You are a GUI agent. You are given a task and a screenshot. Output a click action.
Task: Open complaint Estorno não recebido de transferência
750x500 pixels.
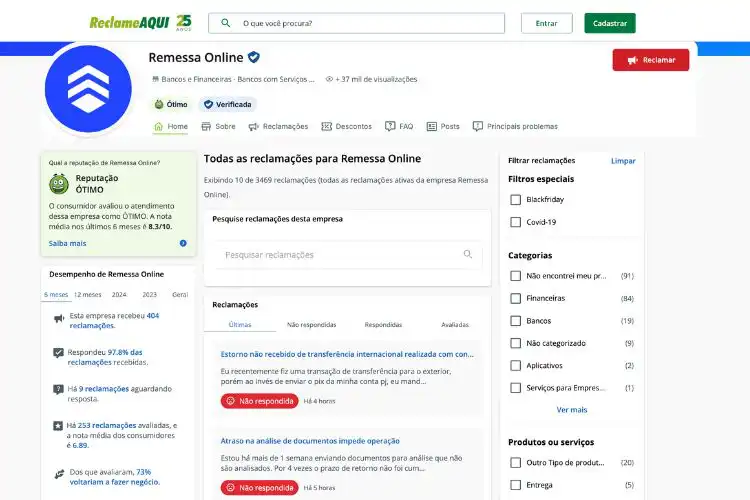pyautogui.click(x=347, y=354)
